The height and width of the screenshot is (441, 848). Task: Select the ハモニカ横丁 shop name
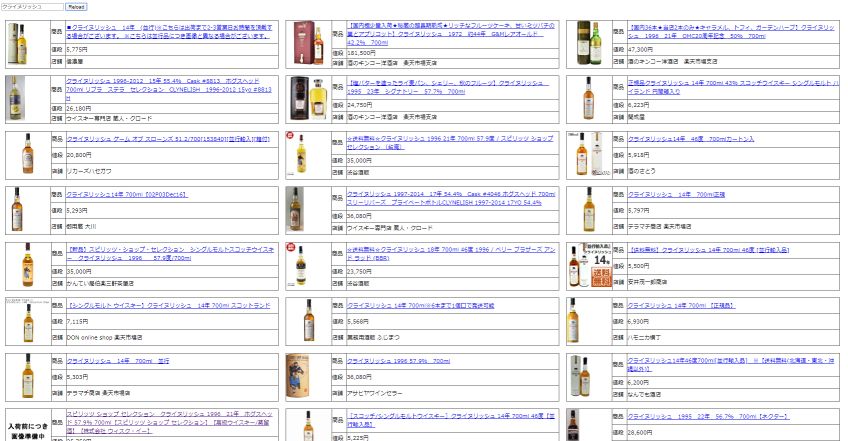pos(644,338)
